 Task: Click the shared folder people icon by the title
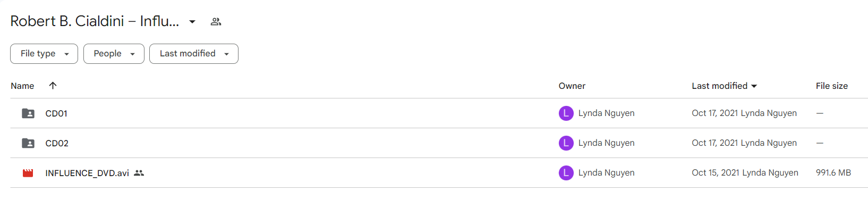[x=216, y=22]
